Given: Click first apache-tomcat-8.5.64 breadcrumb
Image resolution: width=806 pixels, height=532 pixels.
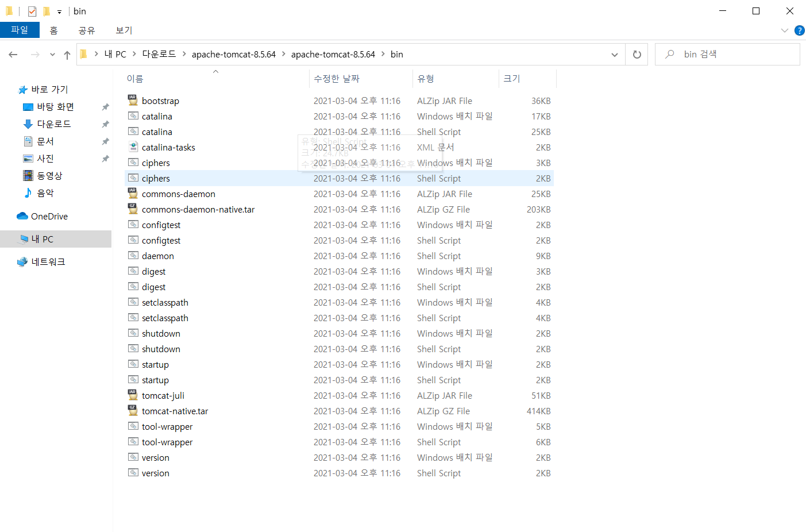Looking at the screenshot, I should point(234,54).
